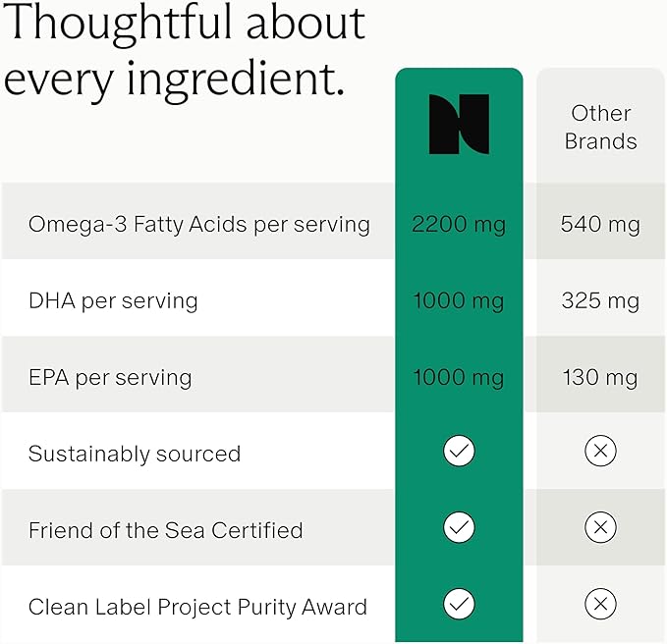Select the DHA per serving row label

click(x=113, y=300)
